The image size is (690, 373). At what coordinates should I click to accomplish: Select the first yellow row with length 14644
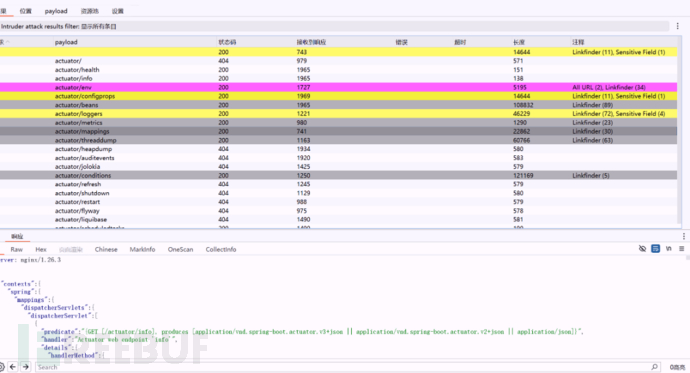[x=338, y=52]
